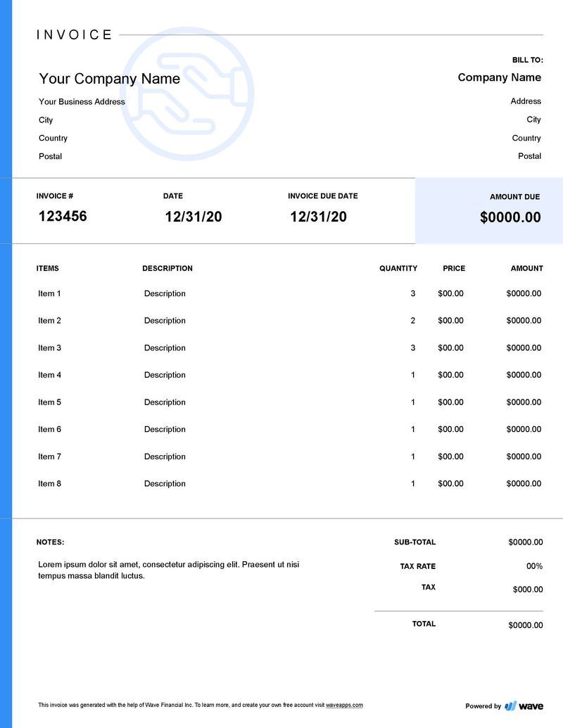This screenshot has width=563, height=728.
Task: Select the amount $0000.00 for Item 7
Action: pyautogui.click(x=524, y=456)
